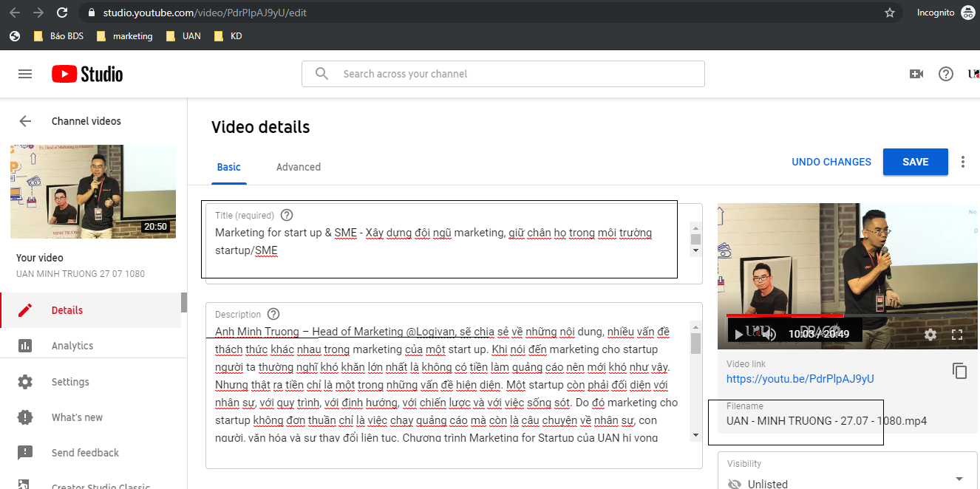The image size is (980, 489).
Task: Mute the preview with the volume icon
Action: click(x=770, y=335)
